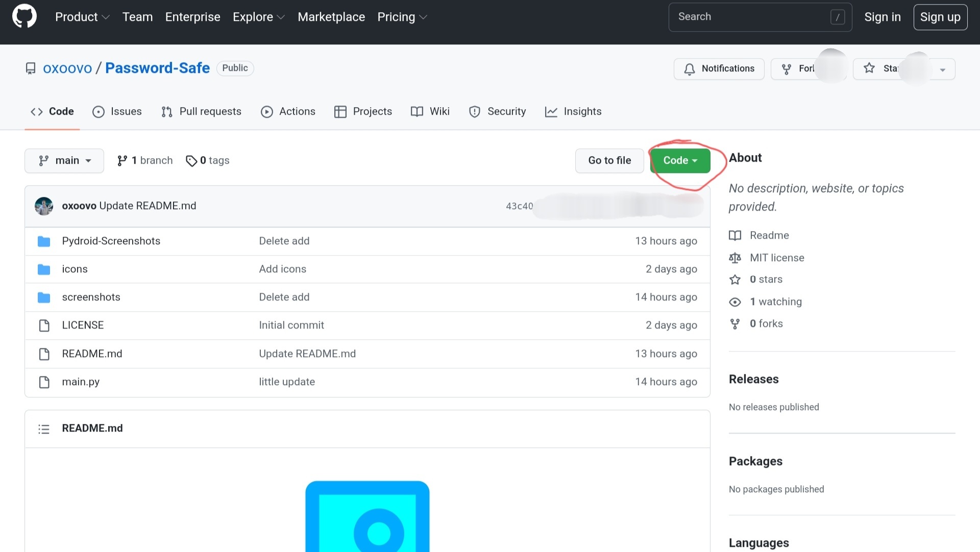Expand the Code download dropdown
The height and width of the screenshot is (552, 980).
coord(680,160)
